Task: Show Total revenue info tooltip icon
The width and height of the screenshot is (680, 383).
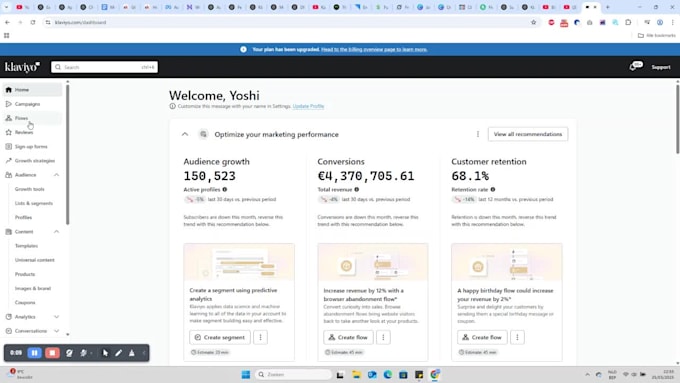Action: pyautogui.click(x=356, y=190)
